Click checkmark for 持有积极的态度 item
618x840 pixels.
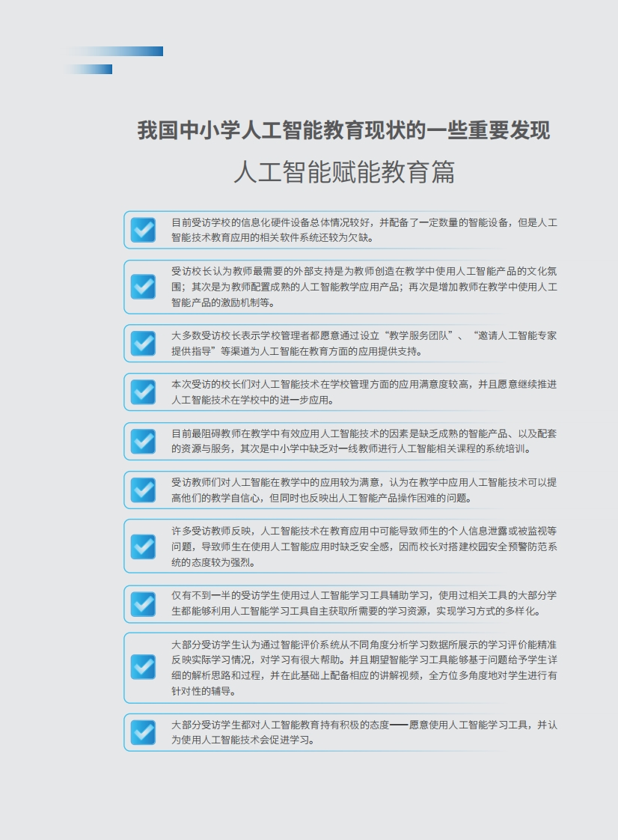pos(143,732)
